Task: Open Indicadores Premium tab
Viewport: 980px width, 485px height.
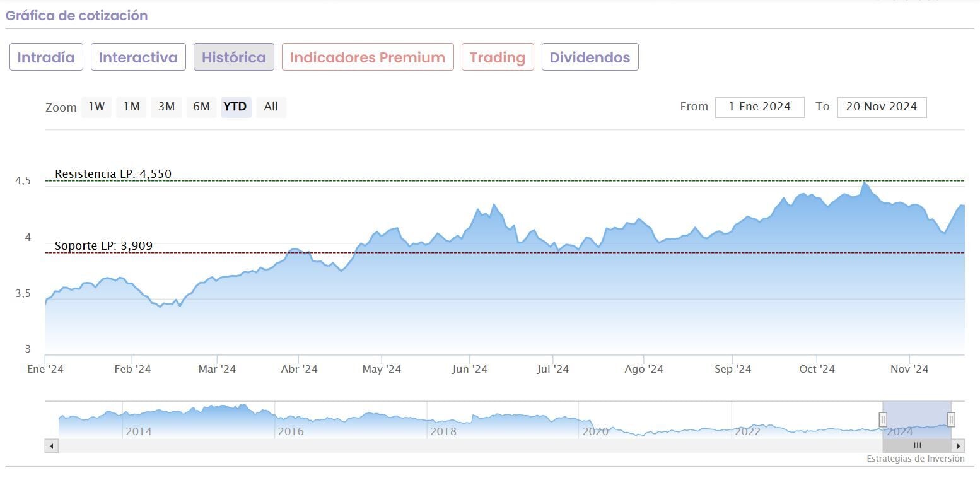Action: pos(368,57)
